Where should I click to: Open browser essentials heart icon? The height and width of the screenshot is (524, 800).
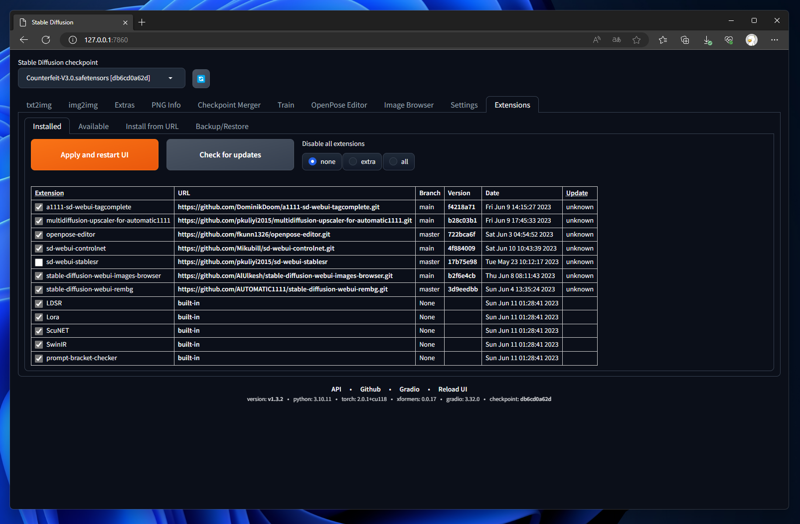[x=729, y=40]
